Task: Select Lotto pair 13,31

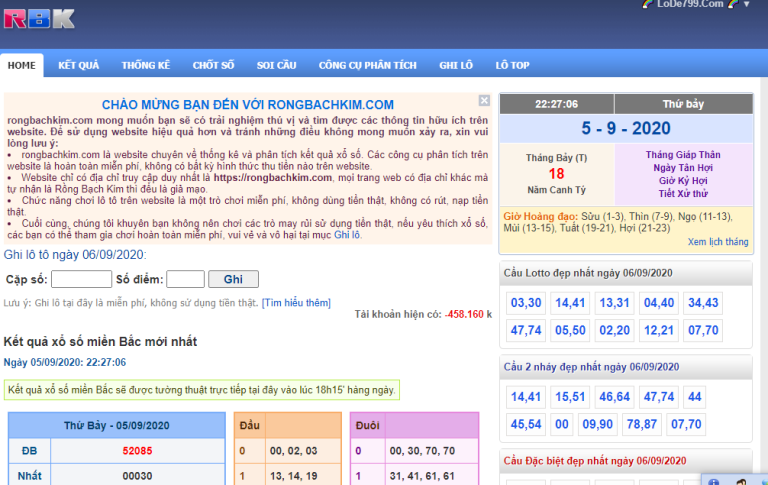Action: [614, 303]
